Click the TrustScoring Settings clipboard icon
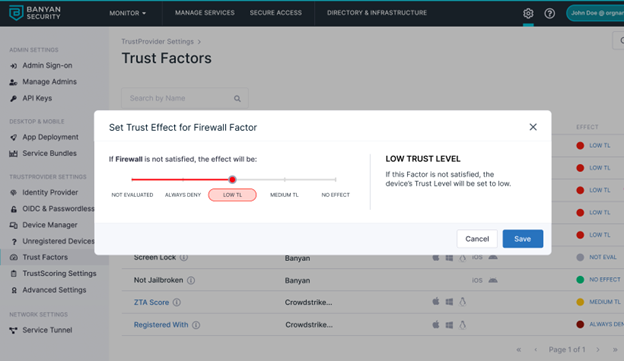Image resolution: width=624 pixels, height=361 pixels. pos(14,274)
